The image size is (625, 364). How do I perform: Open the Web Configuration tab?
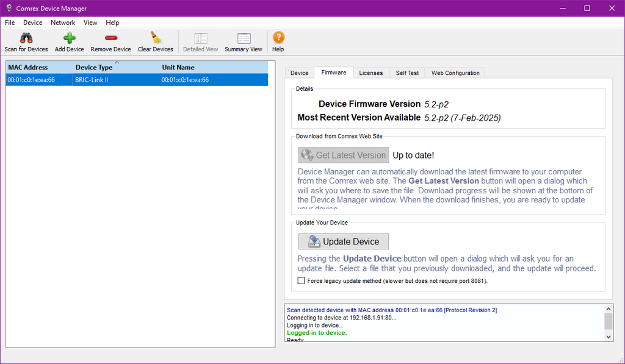[455, 73]
